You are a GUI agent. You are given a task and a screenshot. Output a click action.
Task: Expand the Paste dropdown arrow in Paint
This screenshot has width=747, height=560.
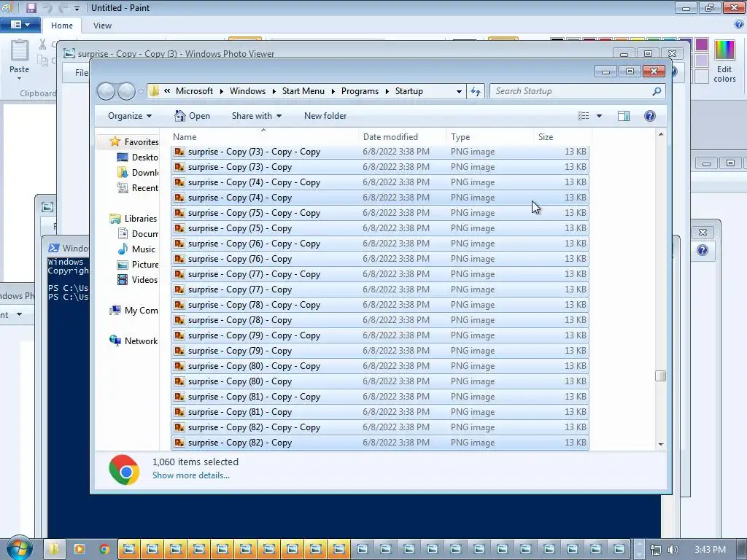[x=19, y=79]
